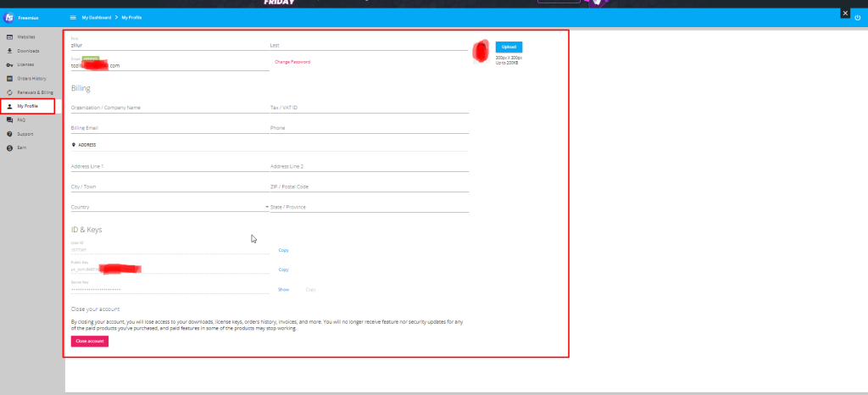The height and width of the screenshot is (395, 868).
Task: Click the ADDRESS pin icon
Action: [74, 145]
